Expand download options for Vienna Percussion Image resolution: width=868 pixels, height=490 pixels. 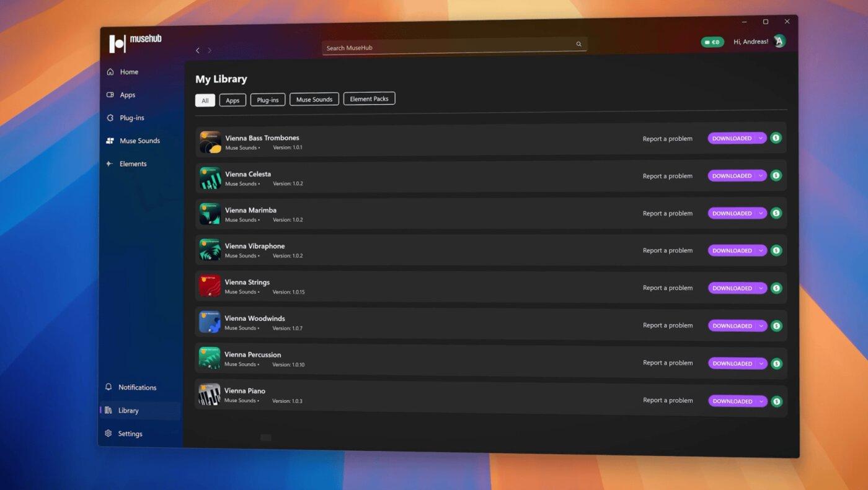click(x=761, y=364)
